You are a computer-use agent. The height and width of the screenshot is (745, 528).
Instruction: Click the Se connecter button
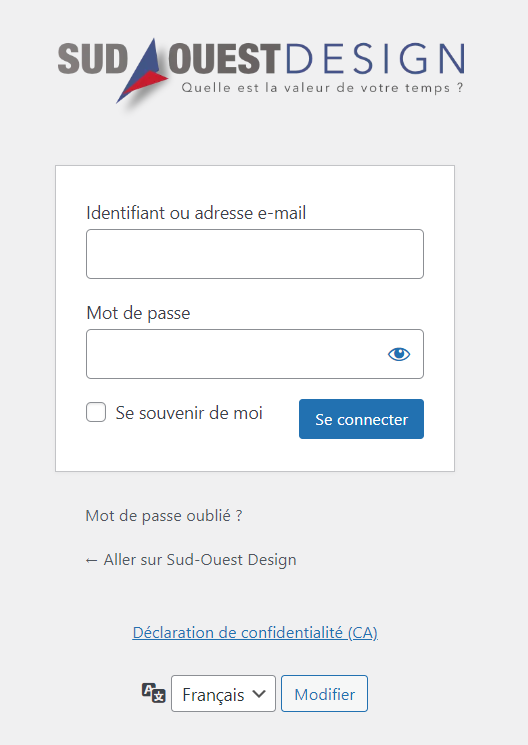click(361, 419)
